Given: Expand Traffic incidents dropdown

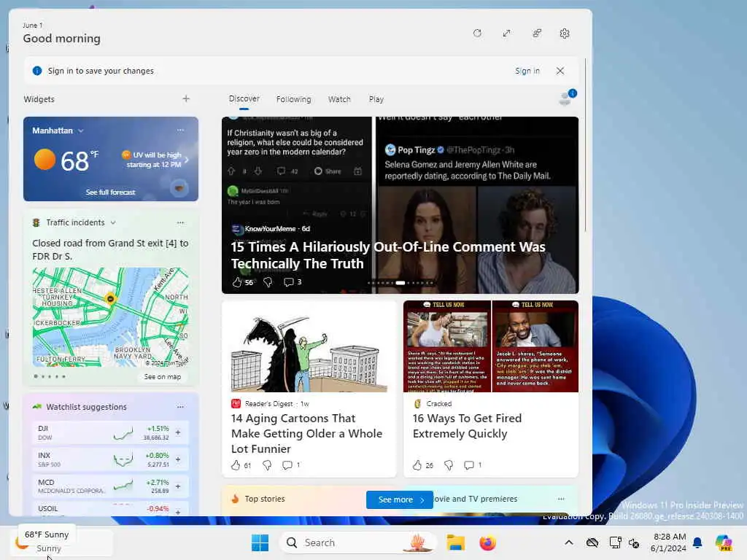Looking at the screenshot, I should pyautogui.click(x=113, y=222).
